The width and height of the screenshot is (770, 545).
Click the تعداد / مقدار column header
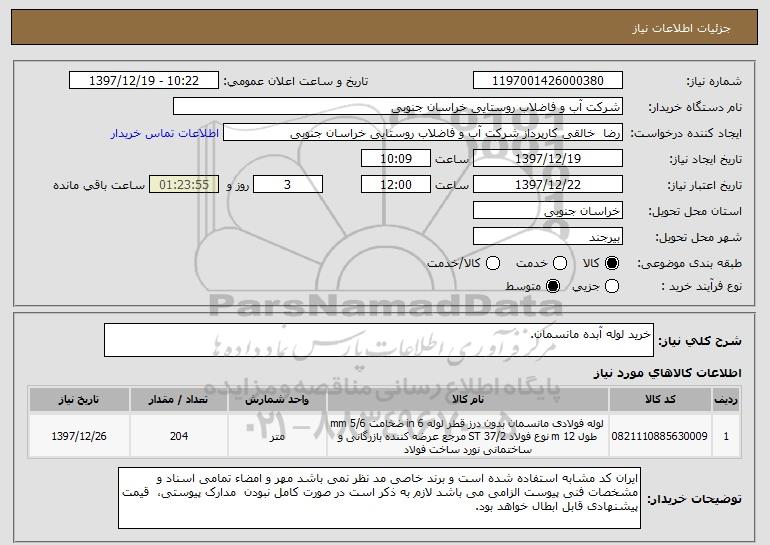(x=179, y=400)
